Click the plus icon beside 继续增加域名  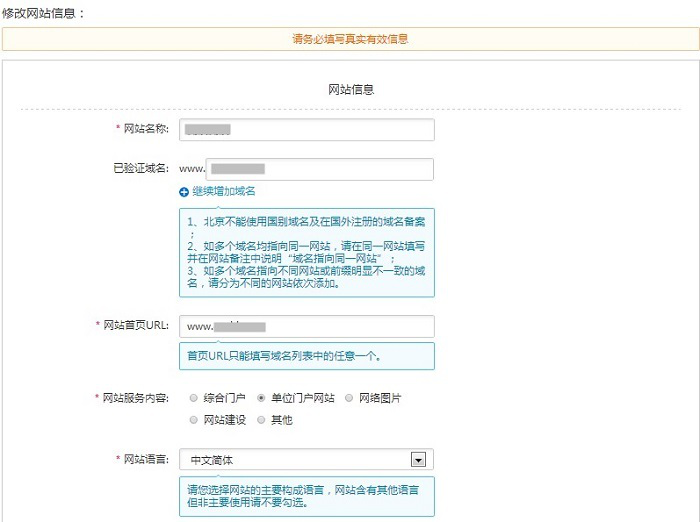click(184, 191)
